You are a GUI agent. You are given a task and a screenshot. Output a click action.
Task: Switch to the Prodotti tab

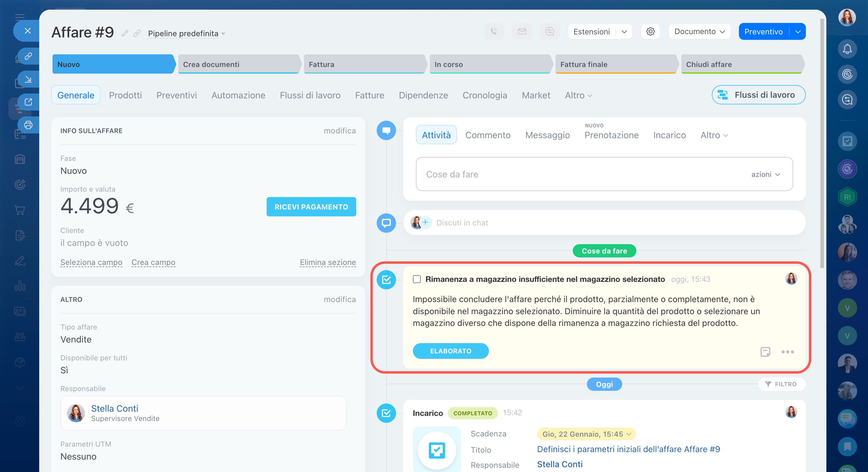(125, 95)
